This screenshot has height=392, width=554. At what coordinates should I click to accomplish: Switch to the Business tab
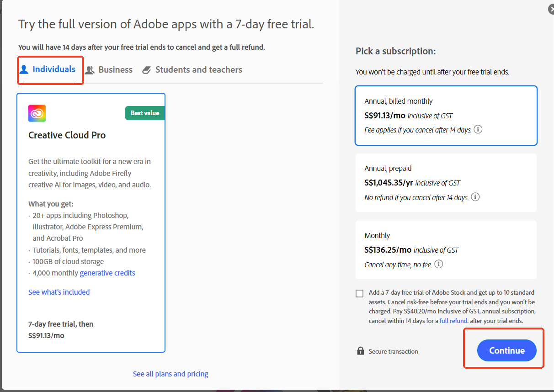coord(115,70)
